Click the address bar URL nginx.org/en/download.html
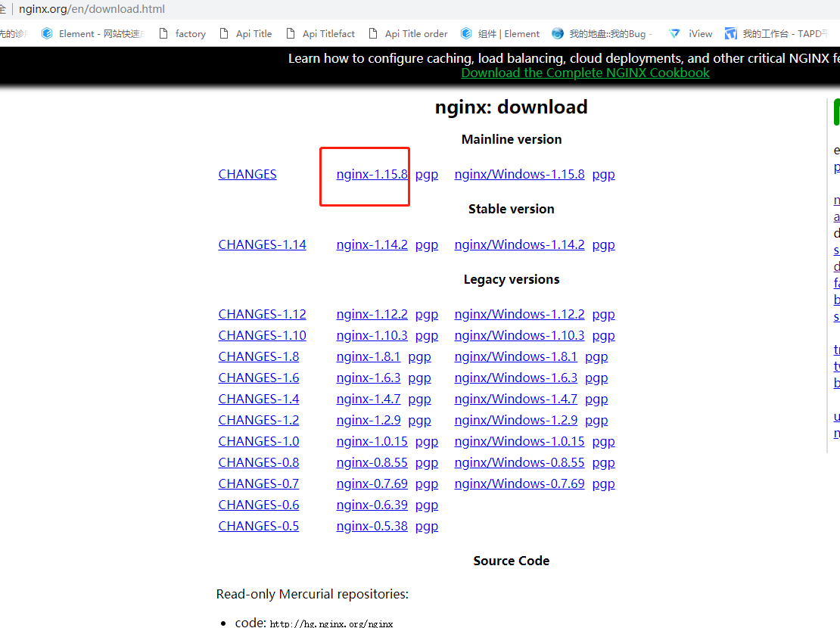 click(x=92, y=9)
